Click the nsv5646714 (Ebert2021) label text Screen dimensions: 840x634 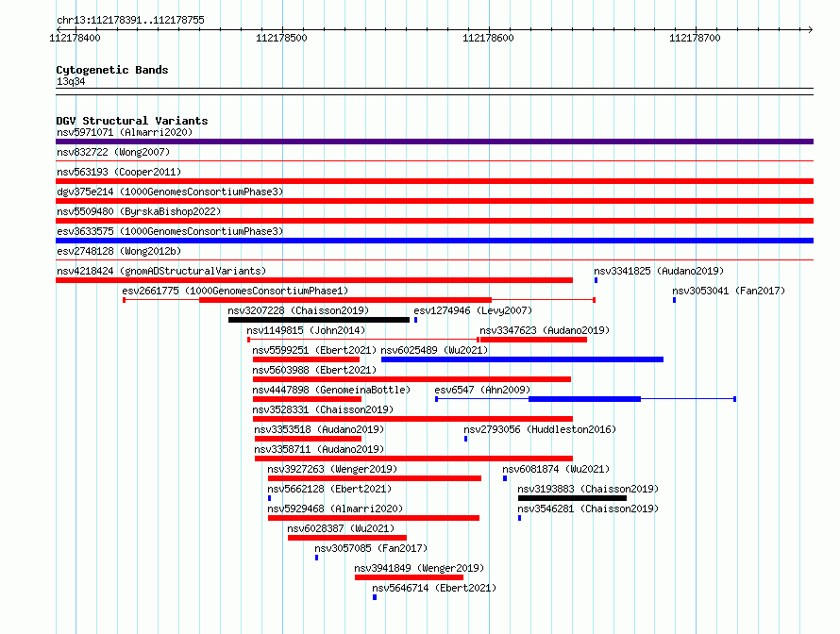coord(434,588)
